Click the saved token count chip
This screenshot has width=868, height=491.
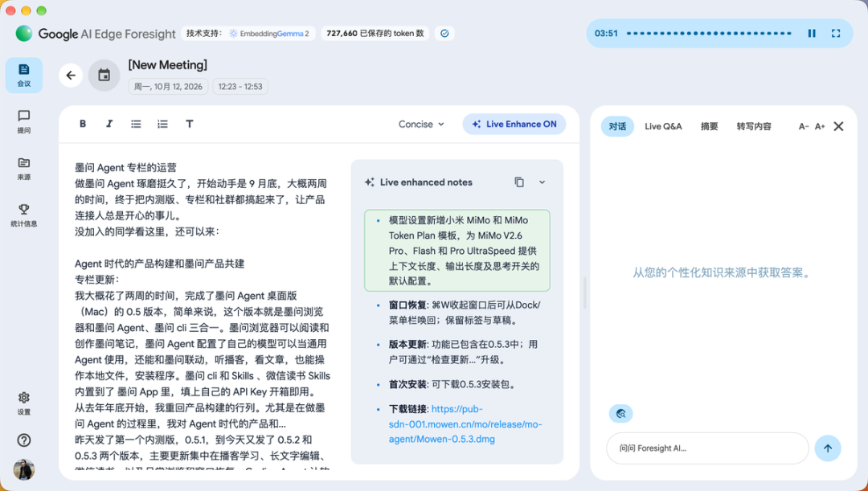click(x=375, y=33)
